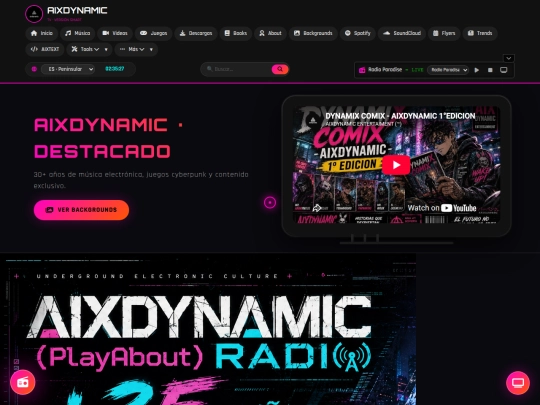Click the video channel avatar icon
This screenshot has height=405, width=540.
[312, 120]
